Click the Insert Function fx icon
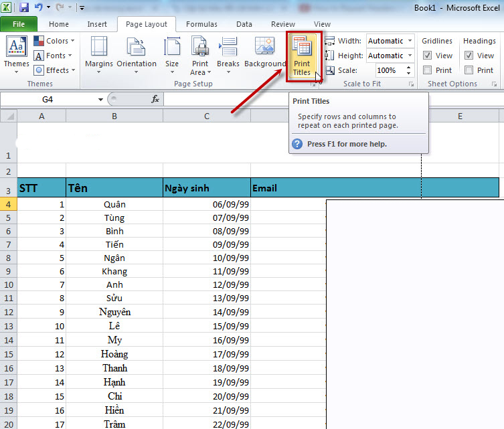Image resolution: width=504 pixels, height=429 pixels. pyautogui.click(x=155, y=99)
